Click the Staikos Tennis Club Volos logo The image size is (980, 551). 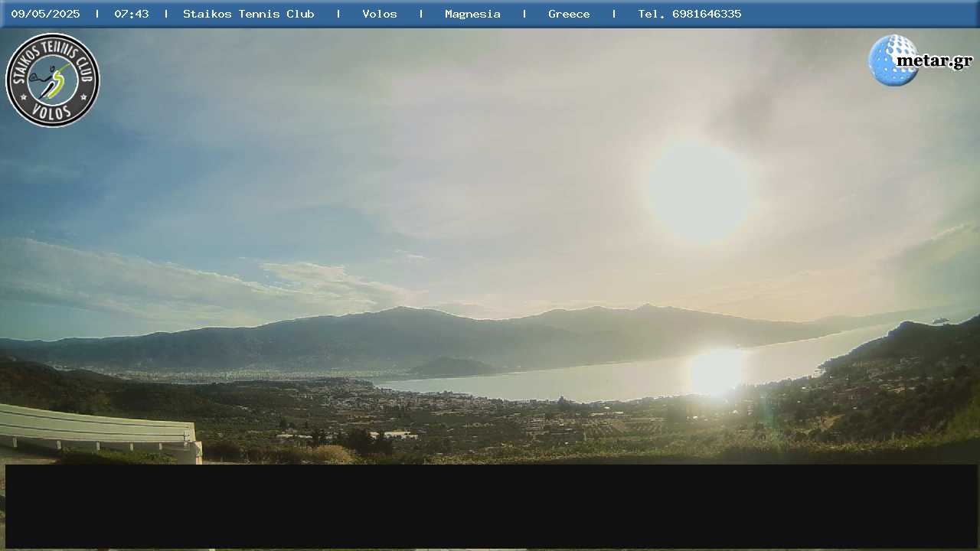coord(53,80)
